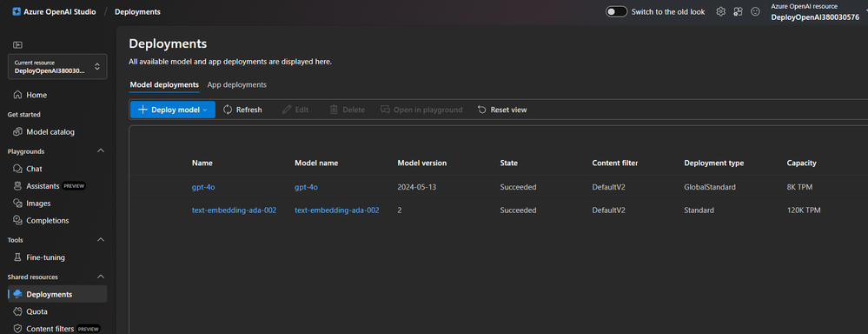The height and width of the screenshot is (334, 868).
Task: Collapse the Shared resources section chevron
Action: (101, 277)
